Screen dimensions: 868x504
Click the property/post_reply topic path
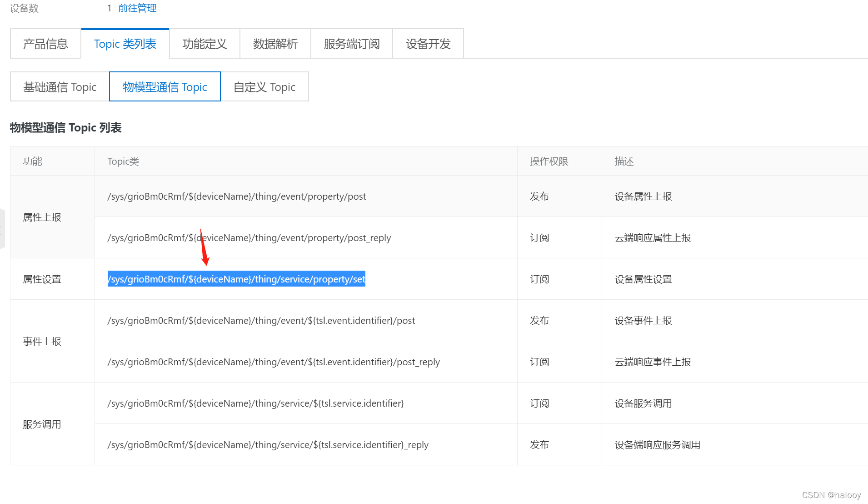tap(249, 237)
